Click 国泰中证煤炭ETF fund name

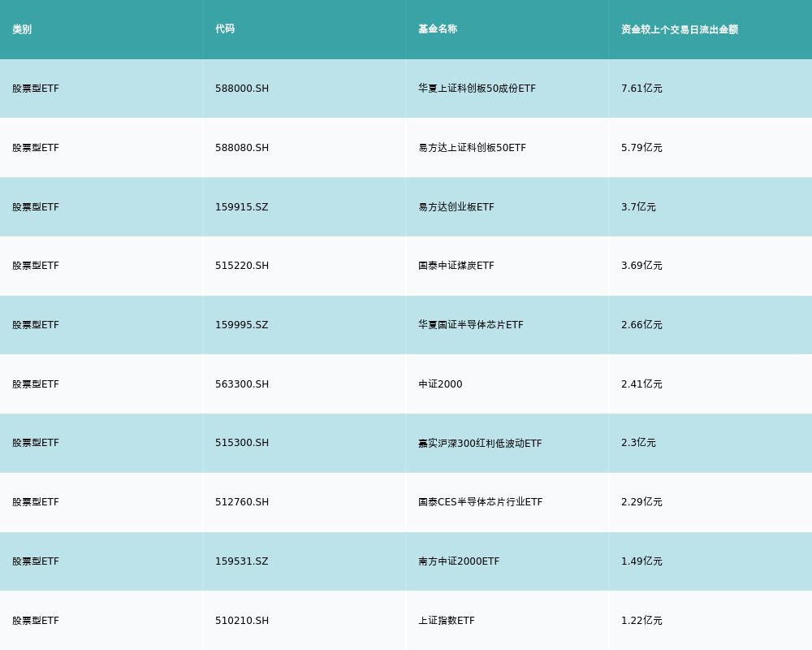coord(456,266)
